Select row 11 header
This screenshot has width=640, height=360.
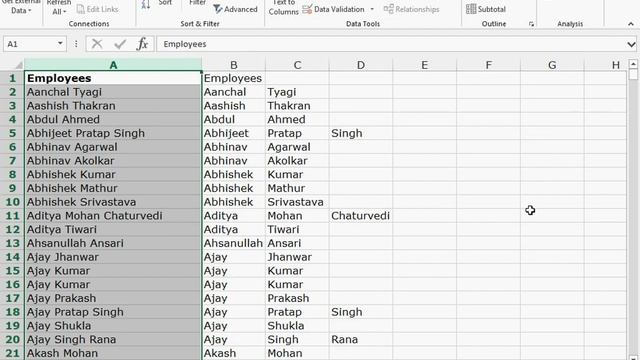pyautogui.click(x=12, y=216)
